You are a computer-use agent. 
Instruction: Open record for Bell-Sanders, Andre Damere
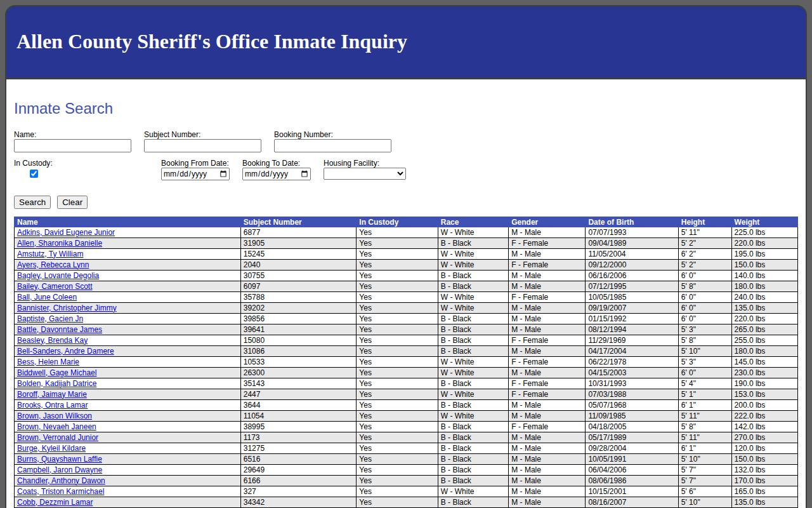65,351
